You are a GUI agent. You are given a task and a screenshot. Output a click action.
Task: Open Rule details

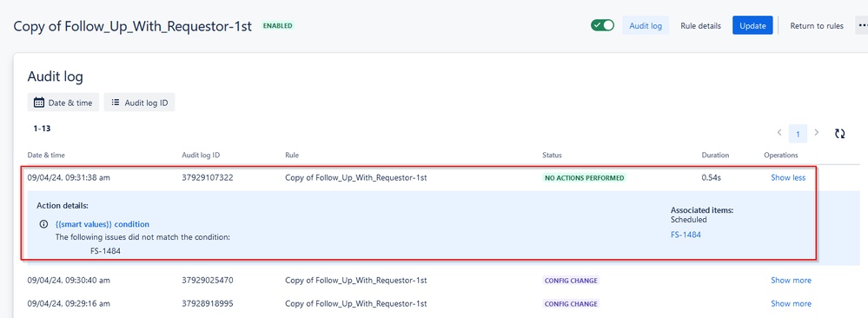[700, 25]
